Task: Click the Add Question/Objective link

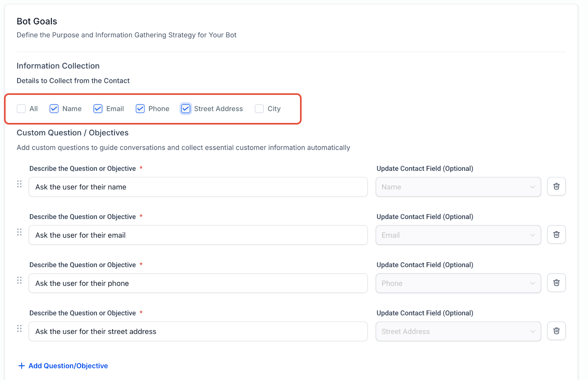Action: (63, 366)
